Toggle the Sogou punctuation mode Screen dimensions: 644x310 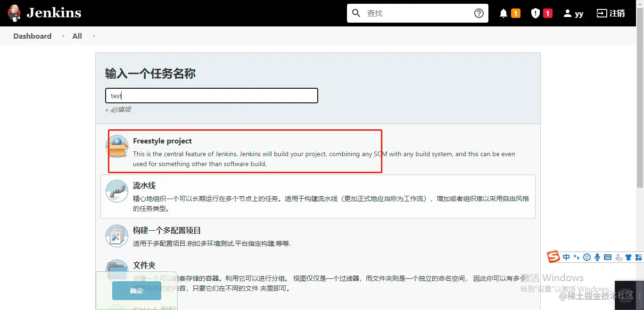coord(576,258)
